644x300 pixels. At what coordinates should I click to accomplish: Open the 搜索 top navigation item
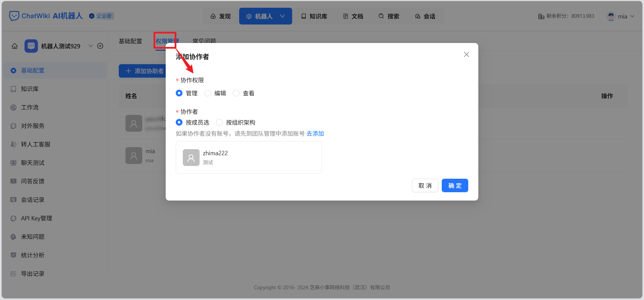[x=389, y=16]
